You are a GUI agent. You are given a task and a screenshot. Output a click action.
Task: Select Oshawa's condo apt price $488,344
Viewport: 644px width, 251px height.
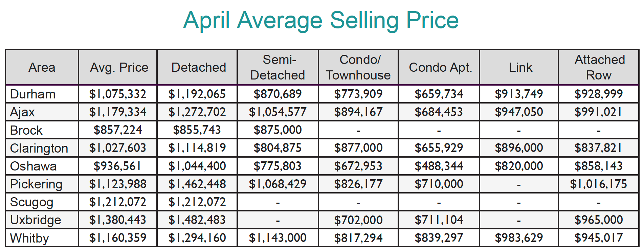(439, 166)
